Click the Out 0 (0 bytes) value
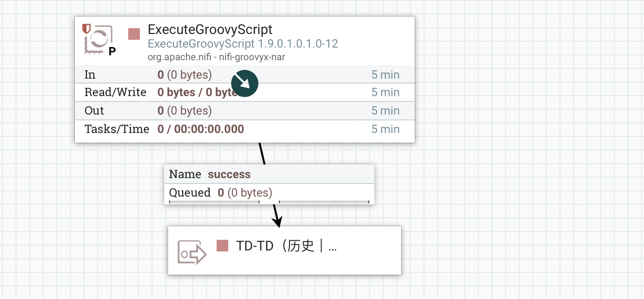Screen dimensions: 644x299 click(x=185, y=111)
